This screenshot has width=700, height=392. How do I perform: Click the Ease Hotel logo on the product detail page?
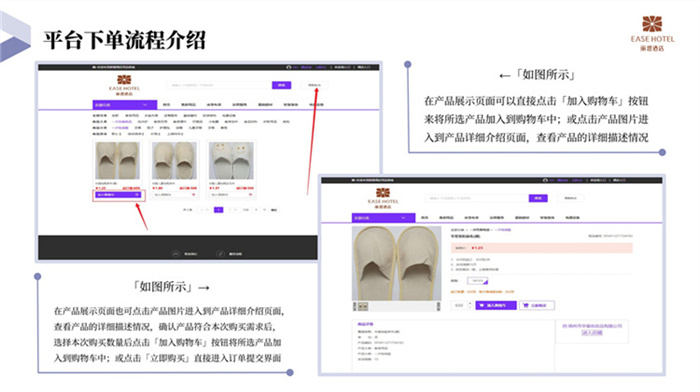pos(383,198)
